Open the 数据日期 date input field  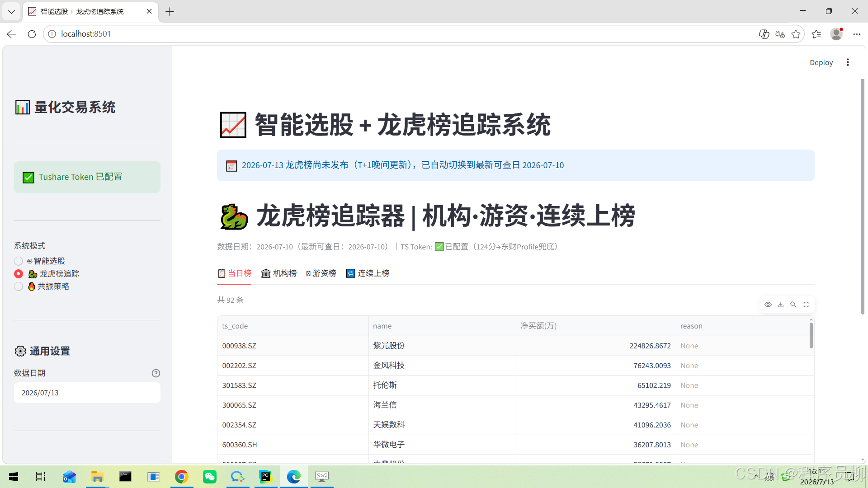87,393
